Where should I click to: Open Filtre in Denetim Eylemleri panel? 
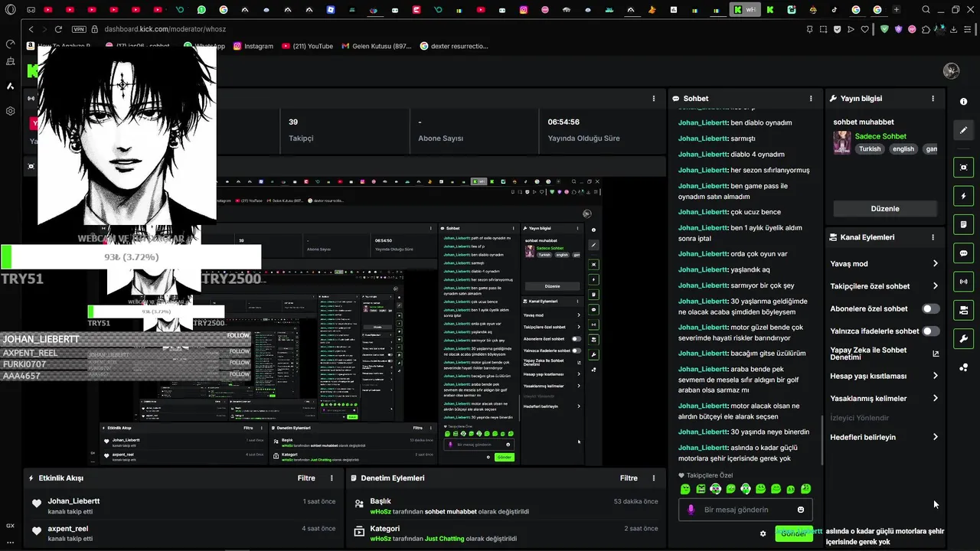pyautogui.click(x=629, y=478)
